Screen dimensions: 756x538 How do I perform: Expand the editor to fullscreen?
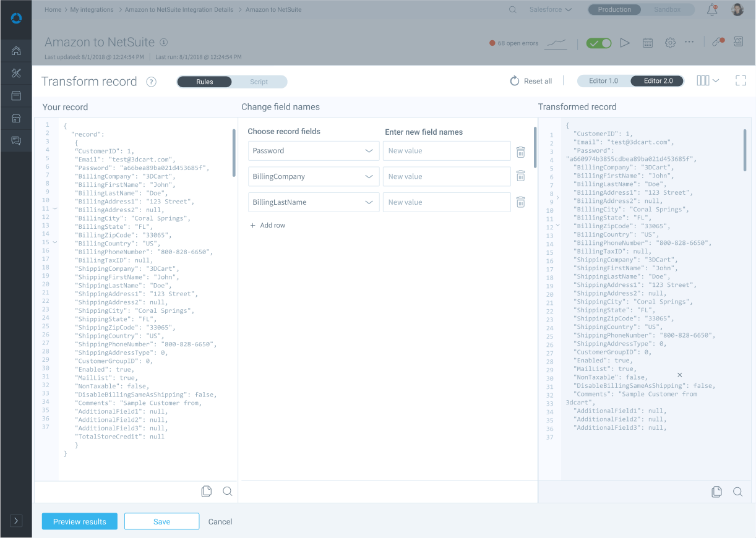point(741,81)
